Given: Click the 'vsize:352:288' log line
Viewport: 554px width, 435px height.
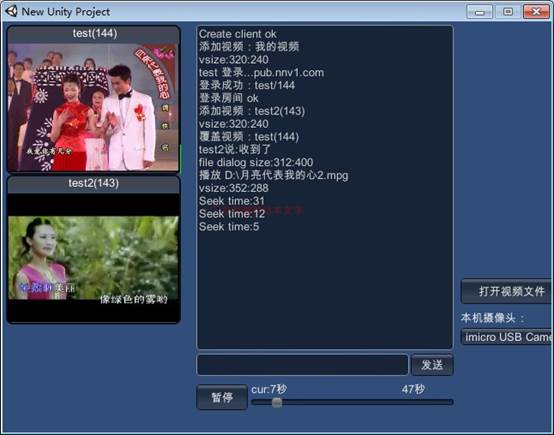Looking at the screenshot, I should [234, 188].
